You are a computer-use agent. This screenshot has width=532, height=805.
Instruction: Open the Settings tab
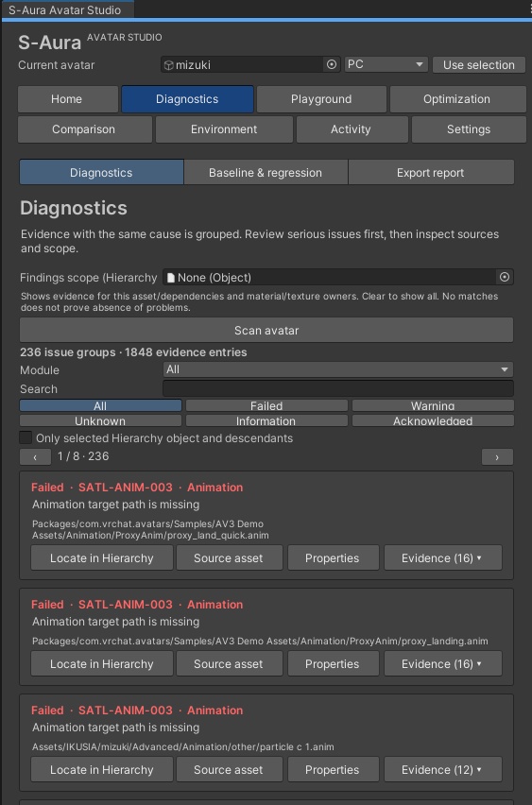pyautogui.click(x=469, y=129)
